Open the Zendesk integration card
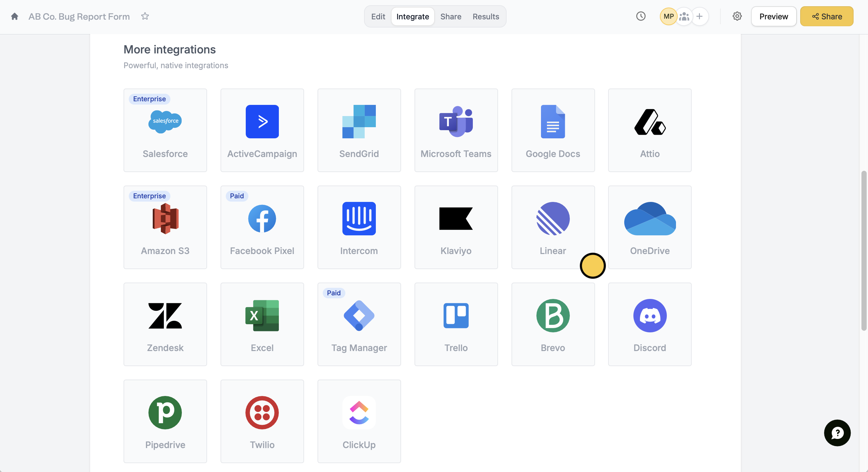868x472 pixels. [x=165, y=324]
